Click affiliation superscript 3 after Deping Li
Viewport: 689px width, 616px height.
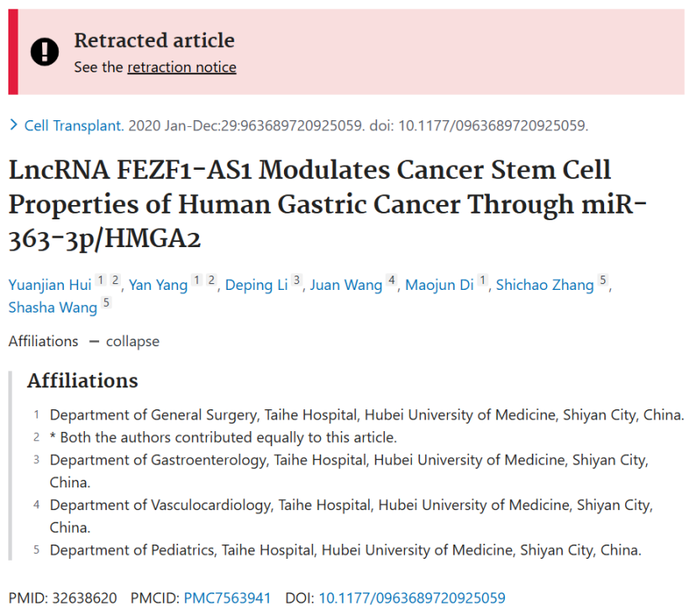coord(297,280)
